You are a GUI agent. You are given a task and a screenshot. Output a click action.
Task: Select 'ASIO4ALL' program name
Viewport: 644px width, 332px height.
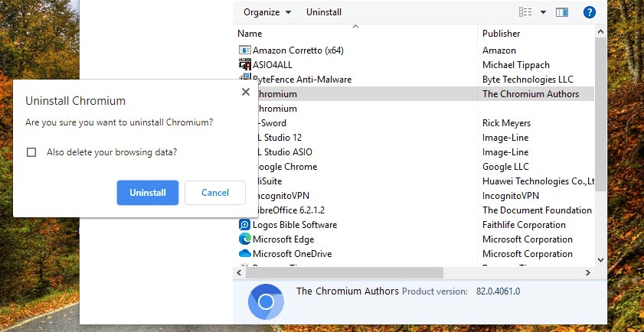click(x=273, y=65)
